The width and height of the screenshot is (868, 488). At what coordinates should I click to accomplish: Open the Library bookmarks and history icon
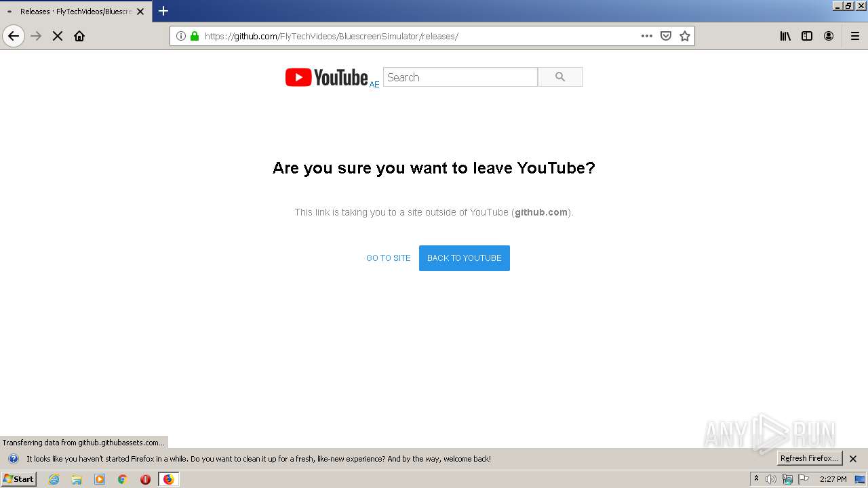tap(785, 36)
